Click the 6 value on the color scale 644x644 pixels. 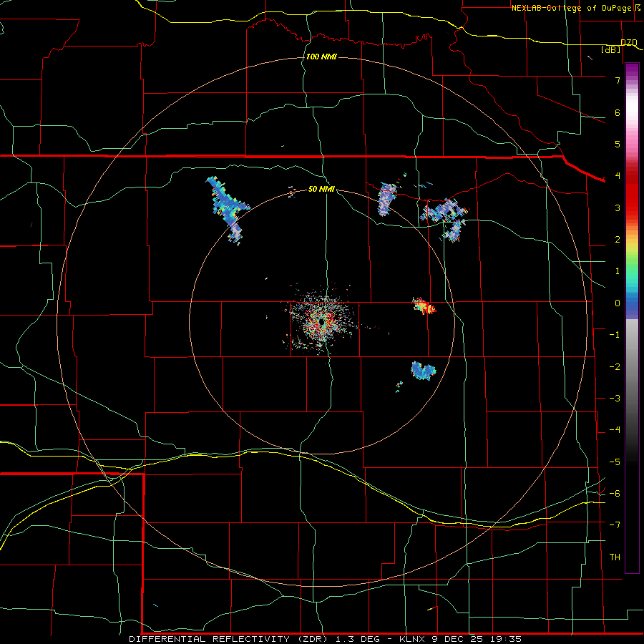pos(618,112)
